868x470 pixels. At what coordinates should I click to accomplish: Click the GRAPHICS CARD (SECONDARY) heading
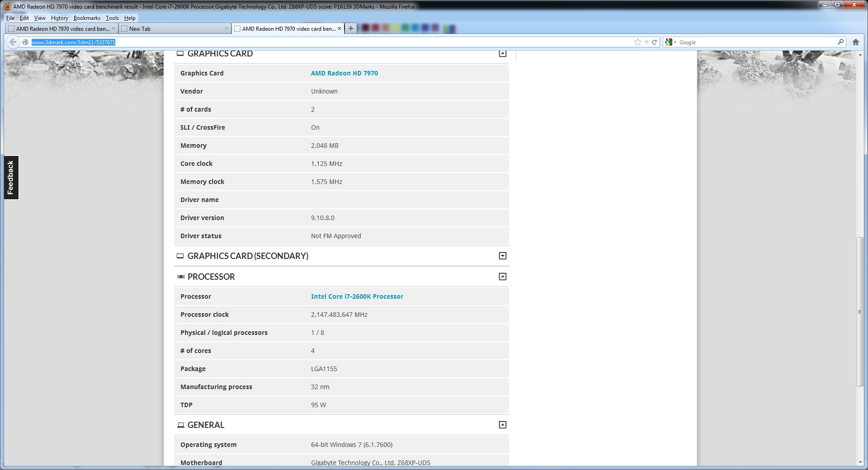click(248, 256)
